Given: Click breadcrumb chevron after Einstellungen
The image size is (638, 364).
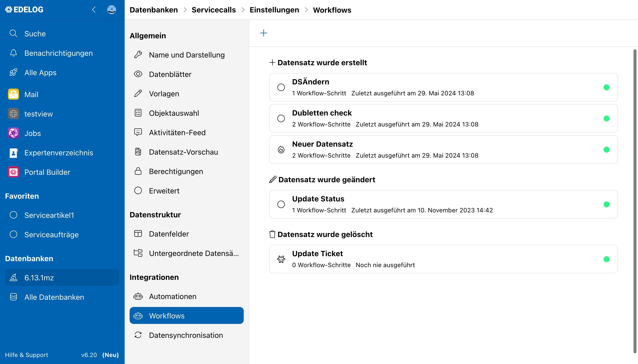Looking at the screenshot, I should point(306,10).
